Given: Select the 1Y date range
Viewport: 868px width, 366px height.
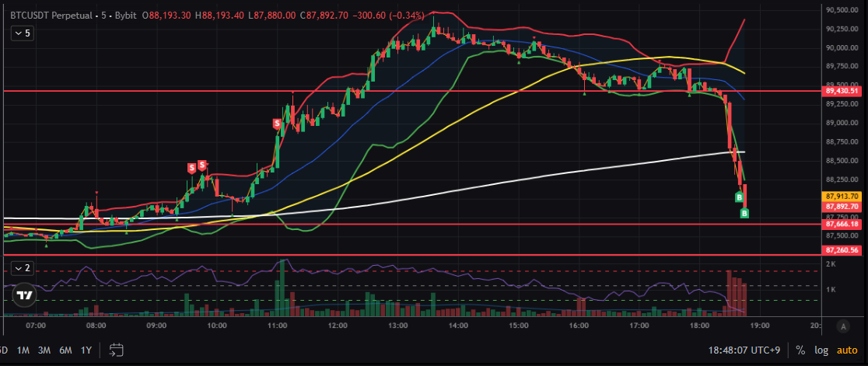Looking at the screenshot, I should click(87, 350).
